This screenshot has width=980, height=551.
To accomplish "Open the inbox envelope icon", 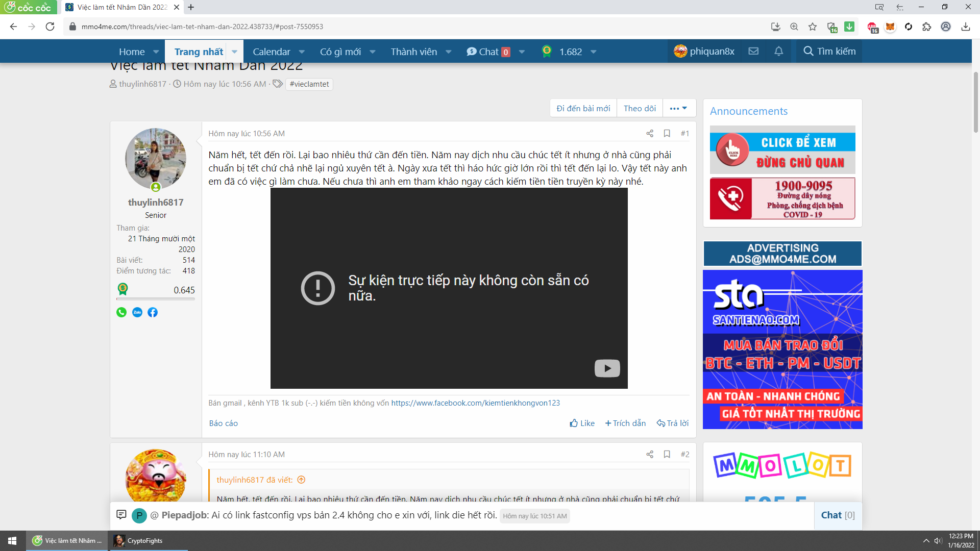I will [x=753, y=52].
